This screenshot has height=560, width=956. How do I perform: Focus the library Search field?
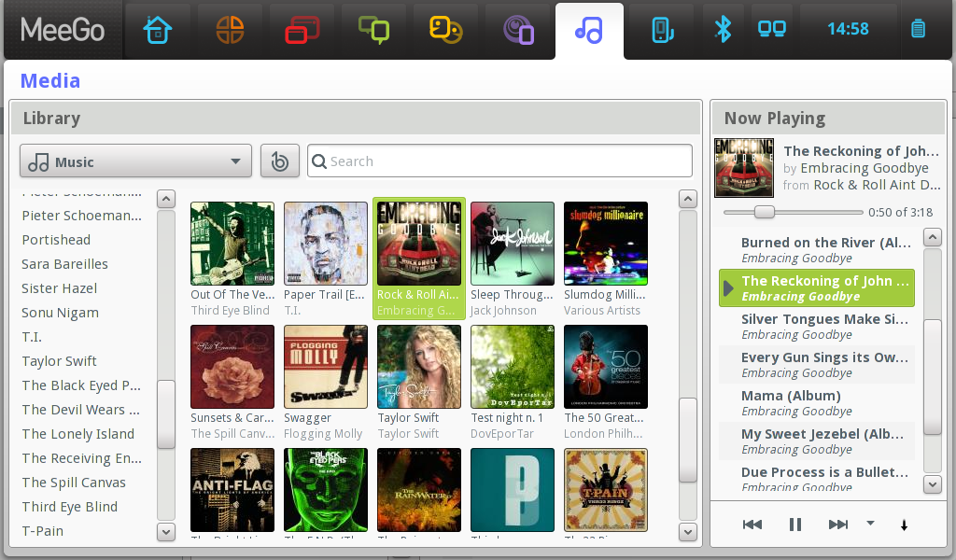[x=500, y=161]
